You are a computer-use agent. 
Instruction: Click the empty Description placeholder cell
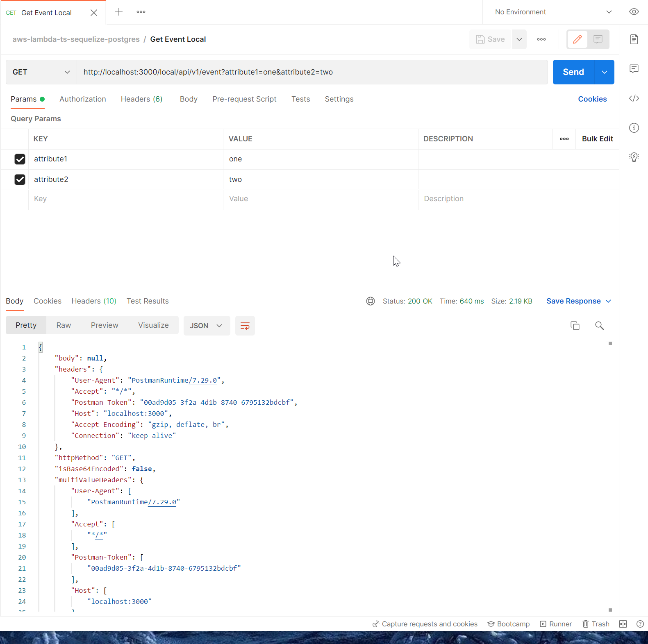point(518,199)
